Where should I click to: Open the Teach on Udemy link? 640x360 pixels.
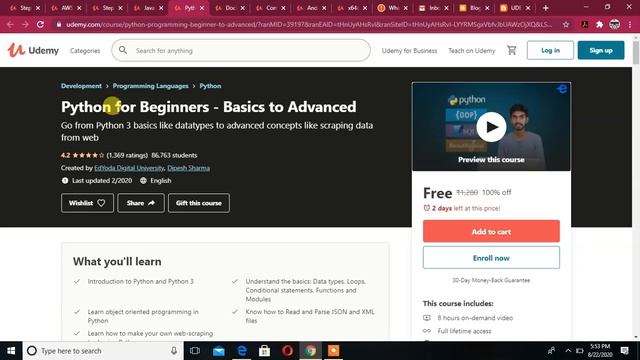pyautogui.click(x=471, y=51)
